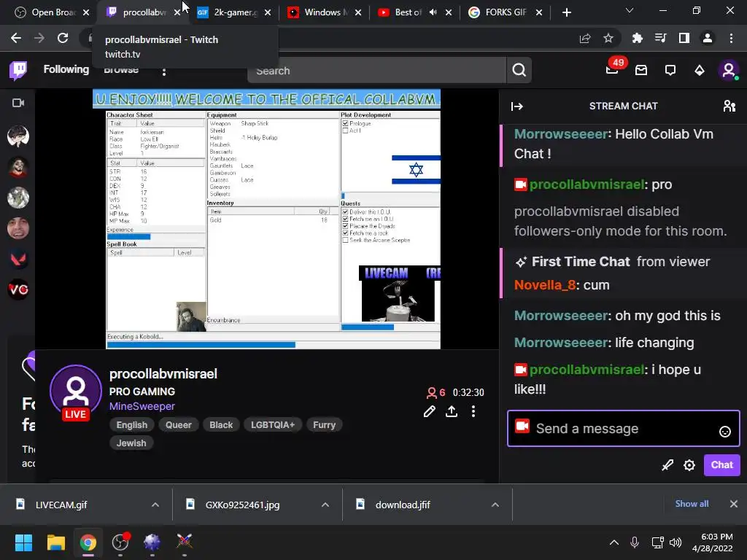747x560 pixels.
Task: Open the moderator sword tools icon
Action: click(667, 464)
